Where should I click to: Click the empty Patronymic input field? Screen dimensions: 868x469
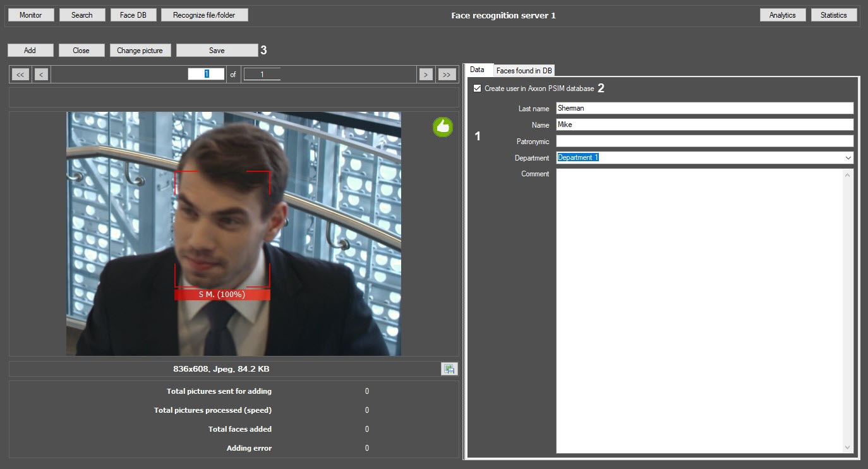(704, 142)
